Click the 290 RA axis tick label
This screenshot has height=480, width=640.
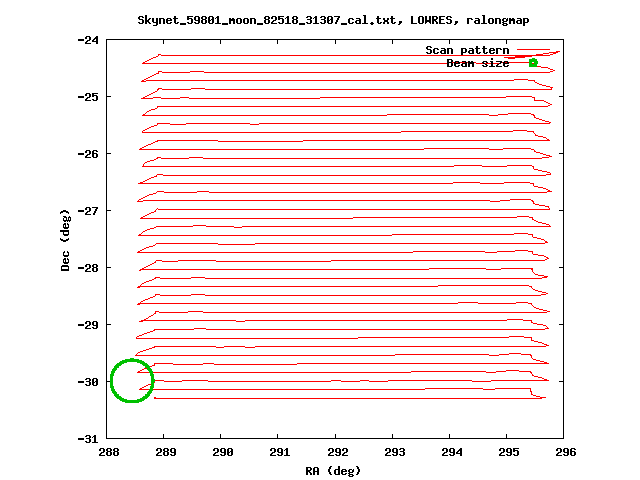(223, 452)
